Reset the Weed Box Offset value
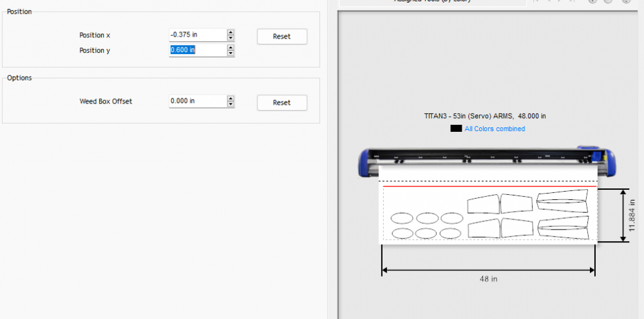This screenshot has height=319, width=644. (x=281, y=102)
